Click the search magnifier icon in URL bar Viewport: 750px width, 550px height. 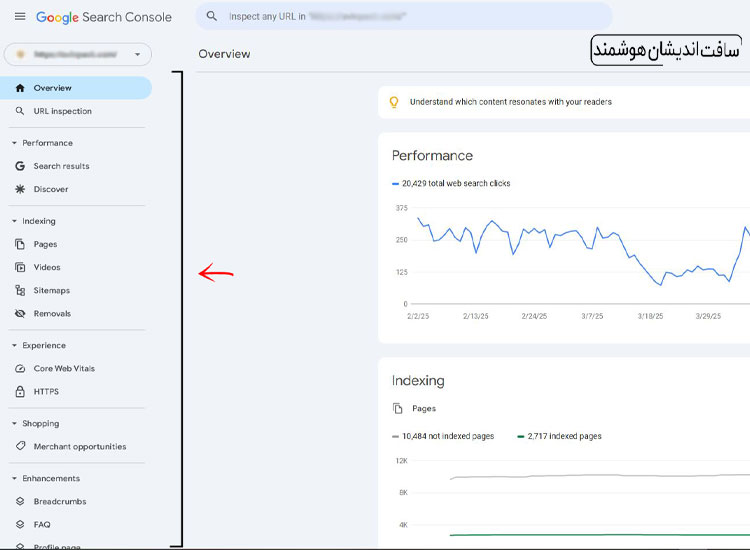(211, 16)
